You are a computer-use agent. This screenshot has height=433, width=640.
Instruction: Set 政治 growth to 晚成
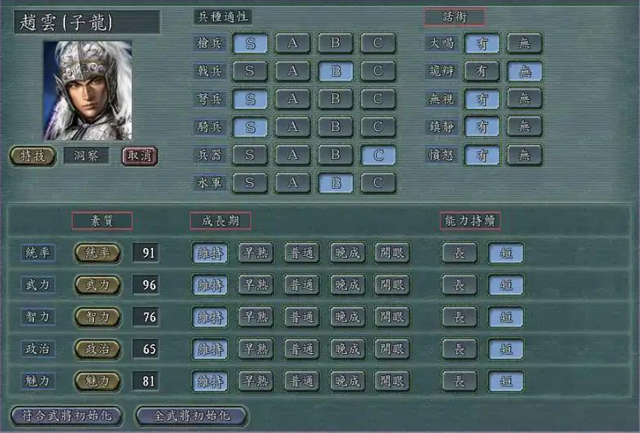[x=347, y=349]
